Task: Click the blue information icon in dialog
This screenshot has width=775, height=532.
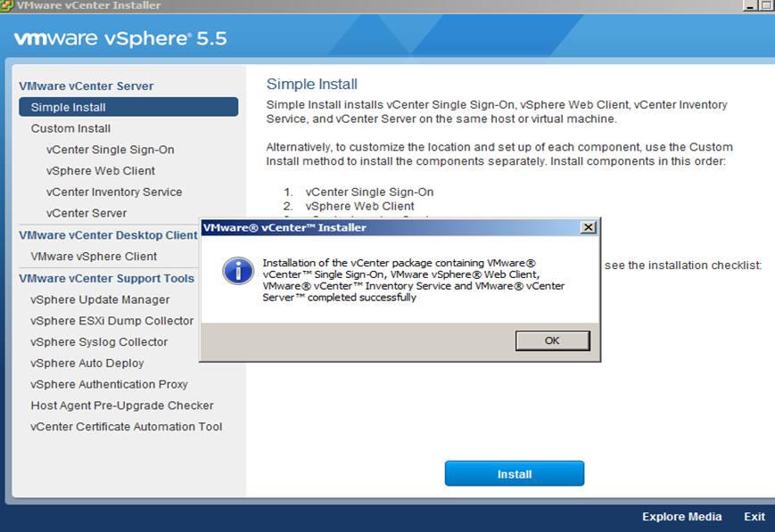Action: tap(238, 270)
